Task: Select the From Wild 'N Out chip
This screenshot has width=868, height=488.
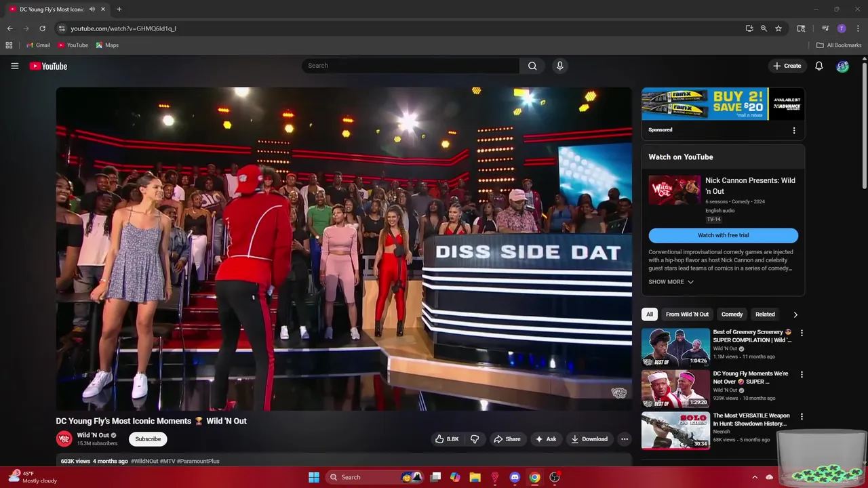Action: (x=687, y=314)
